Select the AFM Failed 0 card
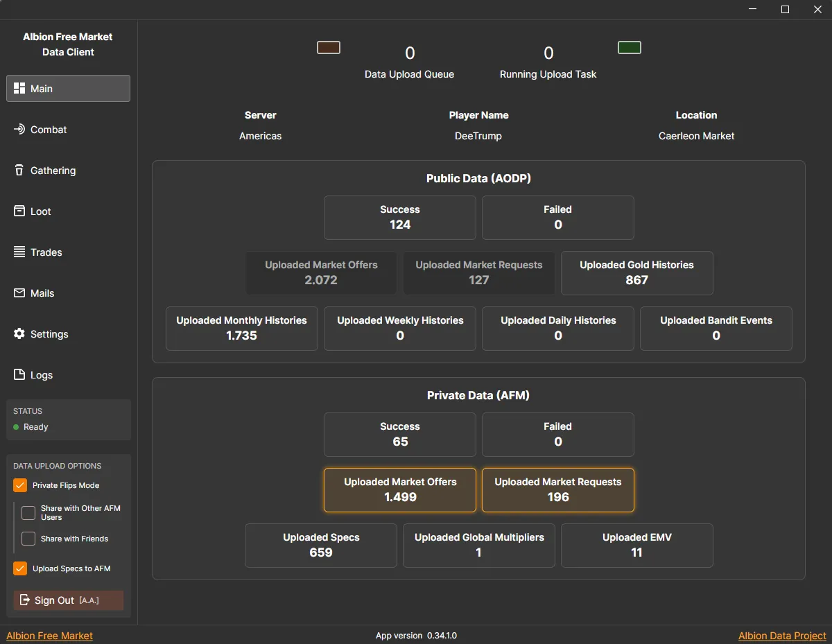This screenshot has height=644, width=832. tap(558, 435)
